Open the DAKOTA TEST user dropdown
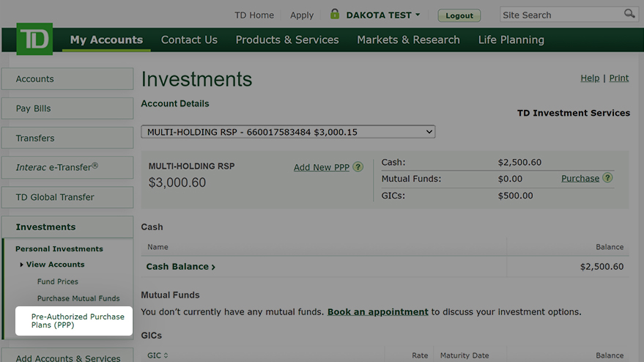The height and width of the screenshot is (362, 644). (382, 15)
